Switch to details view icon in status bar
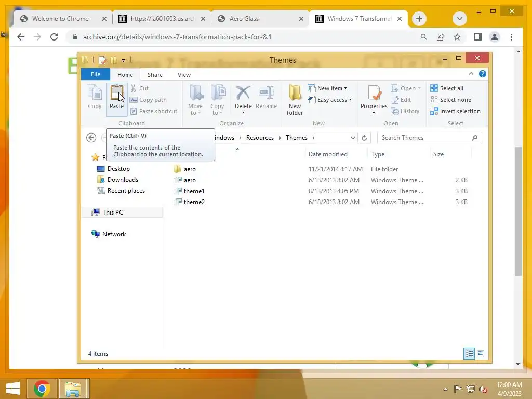532x399 pixels. (469, 353)
